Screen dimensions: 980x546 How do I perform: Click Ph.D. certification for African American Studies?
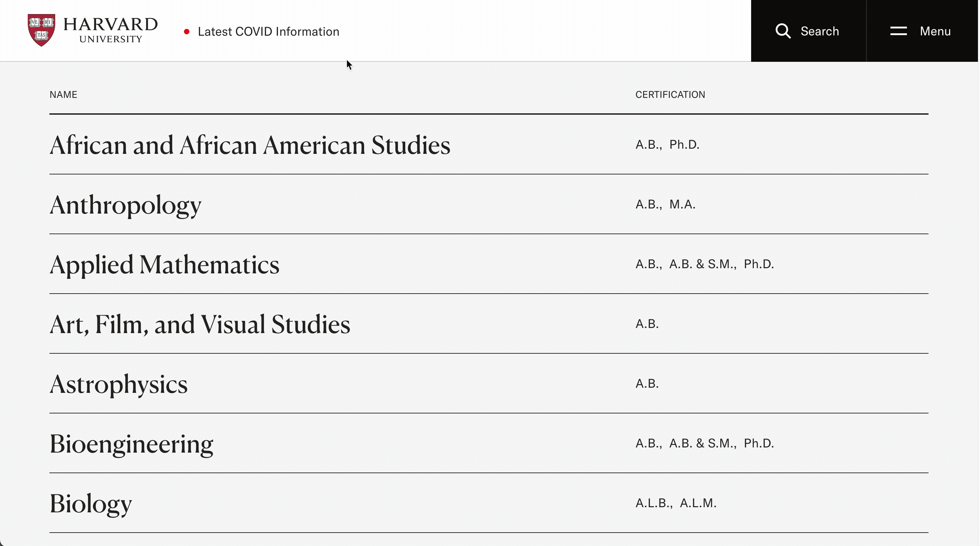(684, 145)
